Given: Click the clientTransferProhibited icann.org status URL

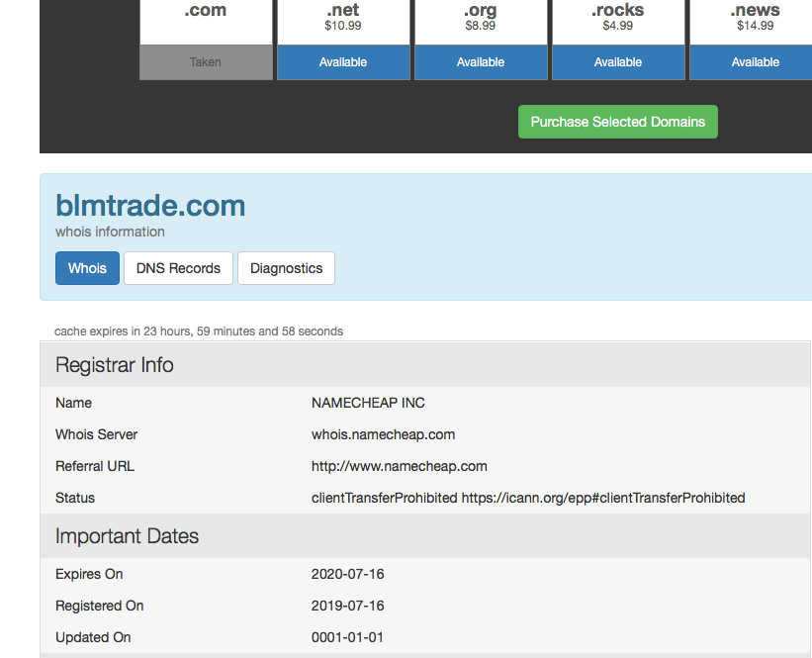Looking at the screenshot, I should click(x=602, y=498).
